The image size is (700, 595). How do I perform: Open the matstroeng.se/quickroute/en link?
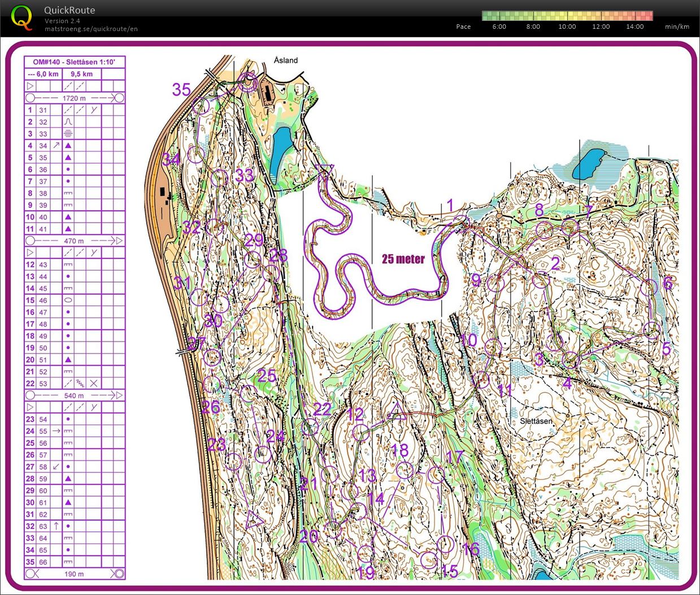click(91, 29)
